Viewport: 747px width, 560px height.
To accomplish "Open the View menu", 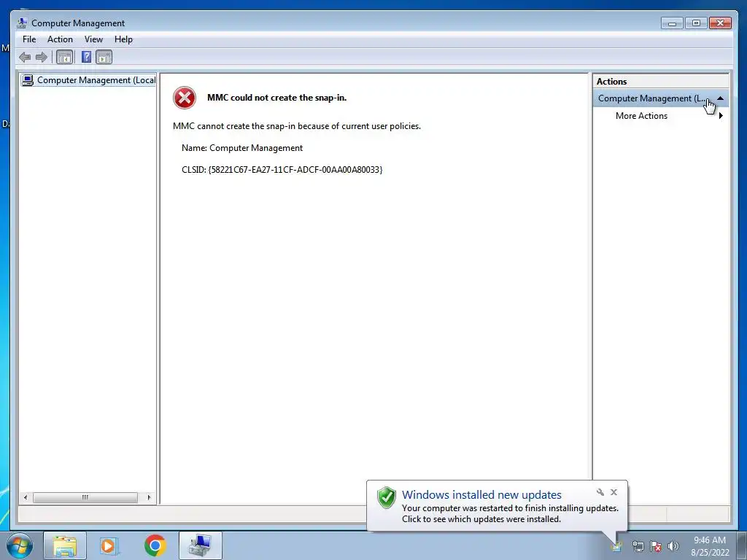I will click(93, 39).
